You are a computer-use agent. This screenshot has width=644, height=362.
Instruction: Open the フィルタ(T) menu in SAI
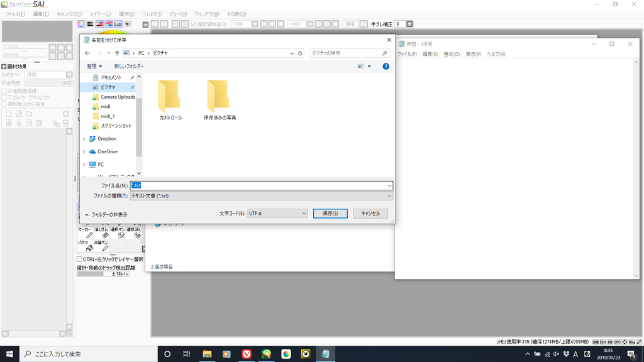point(152,14)
